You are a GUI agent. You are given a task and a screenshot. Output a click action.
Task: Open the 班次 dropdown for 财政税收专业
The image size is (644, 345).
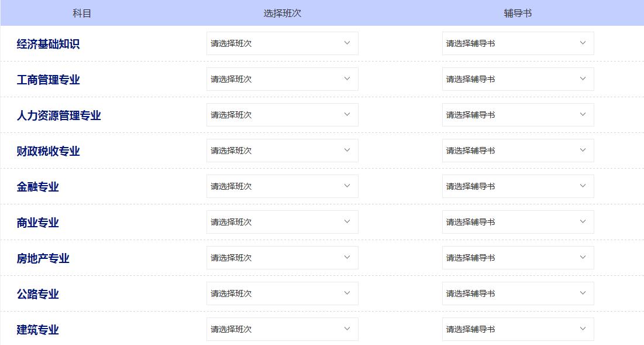(x=282, y=150)
